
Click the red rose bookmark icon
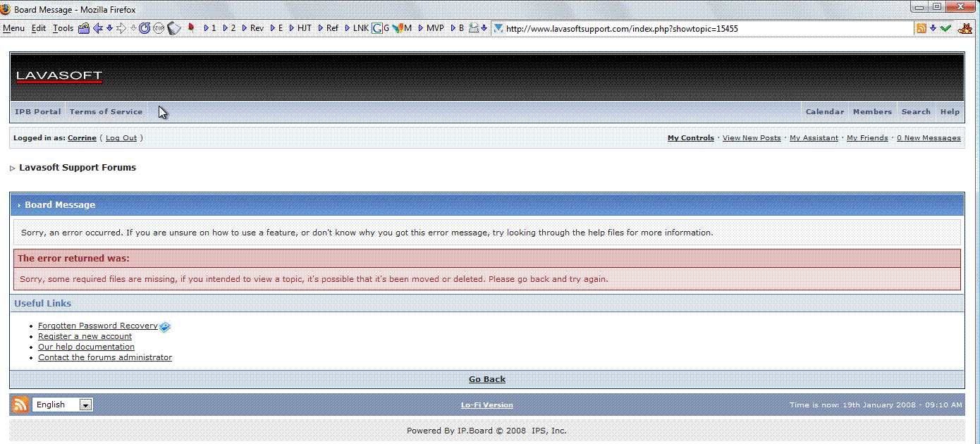(190, 28)
